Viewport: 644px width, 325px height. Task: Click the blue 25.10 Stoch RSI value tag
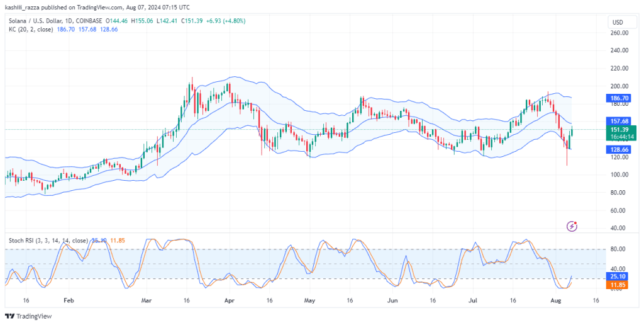click(x=618, y=277)
